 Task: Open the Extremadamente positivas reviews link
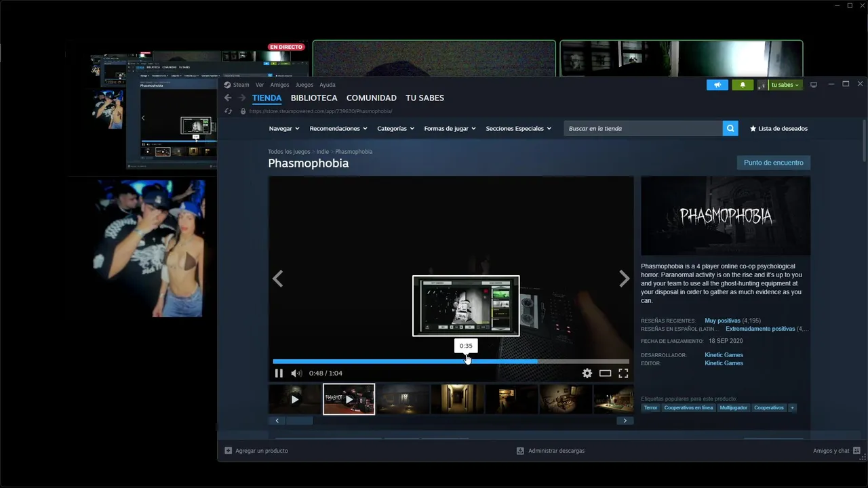pos(759,329)
